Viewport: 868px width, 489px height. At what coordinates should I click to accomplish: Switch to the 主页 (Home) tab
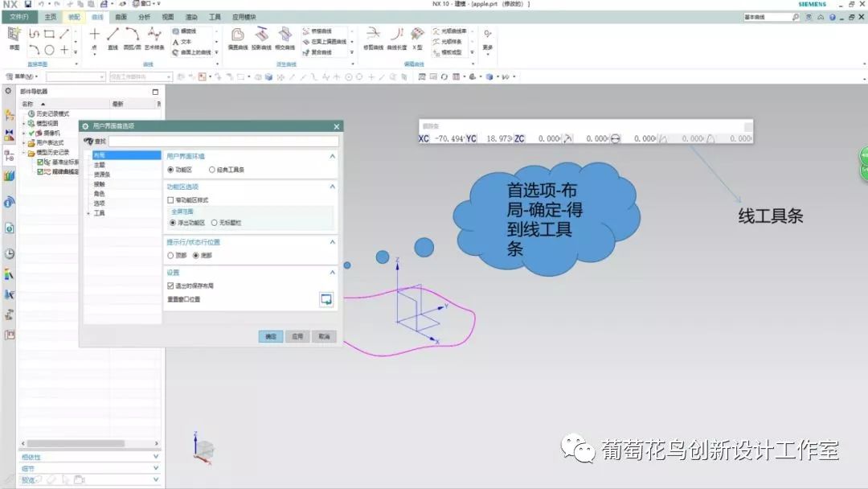(x=51, y=17)
